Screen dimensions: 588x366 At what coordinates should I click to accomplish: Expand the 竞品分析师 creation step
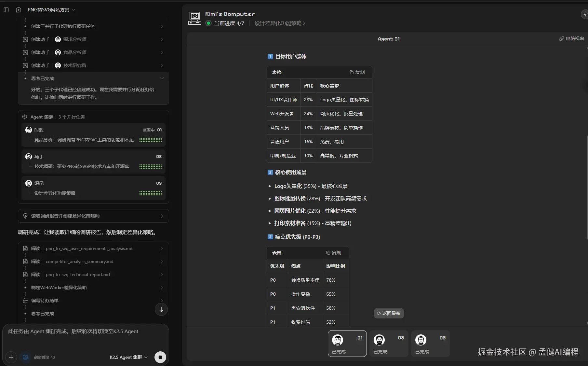pyautogui.click(x=93, y=52)
